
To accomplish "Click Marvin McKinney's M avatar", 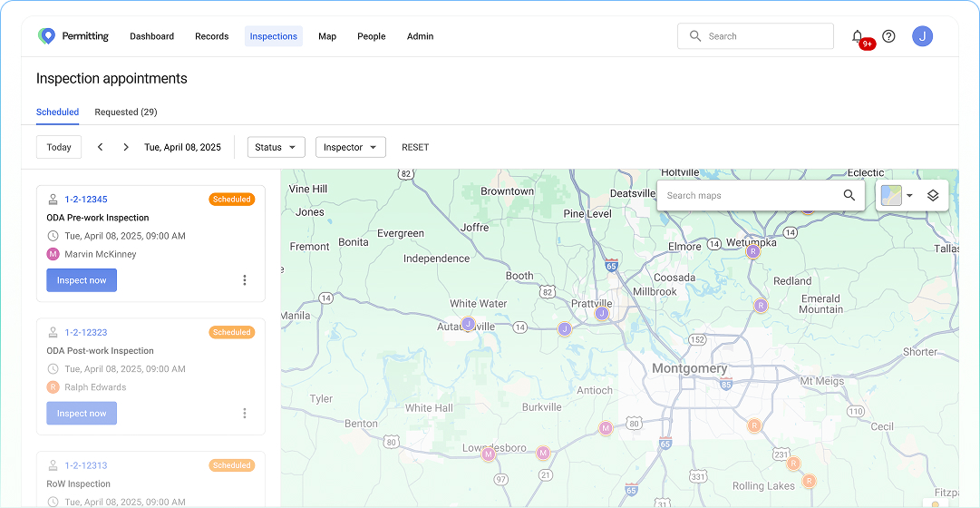I will coord(53,254).
